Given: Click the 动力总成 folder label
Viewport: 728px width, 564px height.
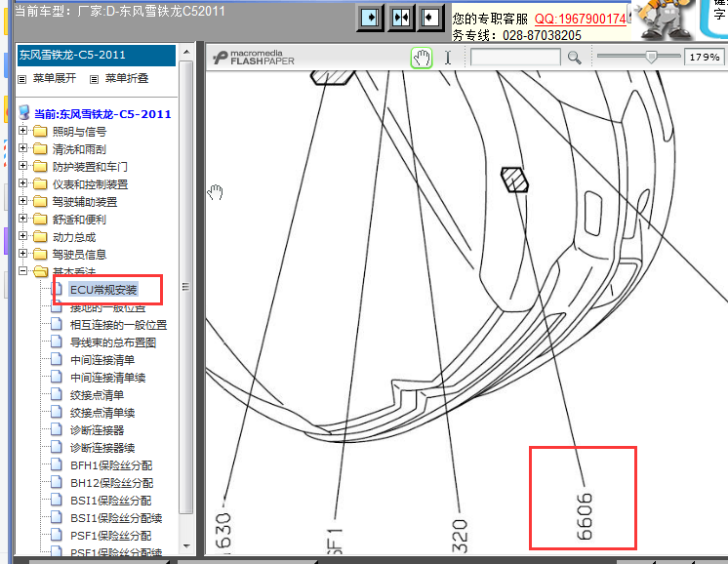Looking at the screenshot, I should 74,237.
